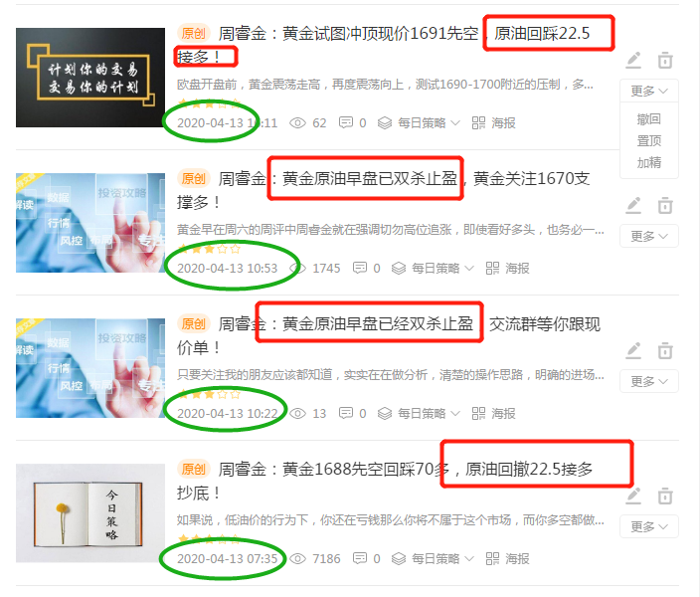Viewport: 700px width, 597px height.
Task: Open the 更多 menu for the 10:53 article
Action: (649, 236)
